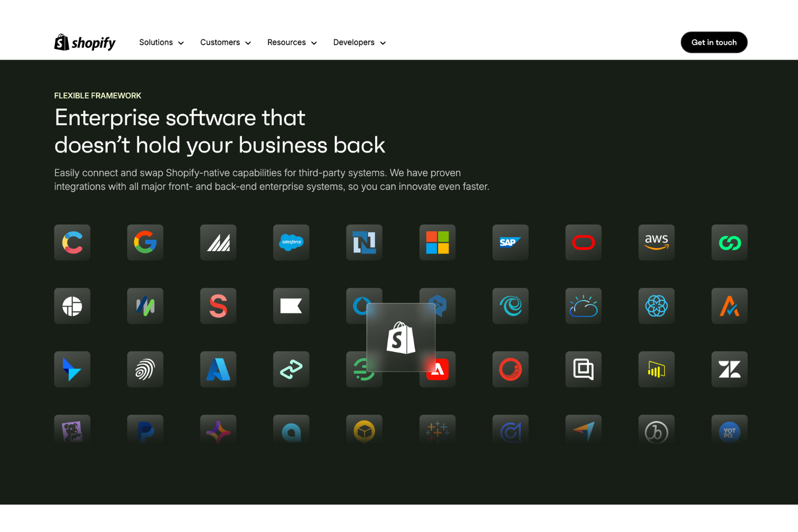Click the Microsoft four-color logo tile
Screen dimensions: 798x532
437,243
